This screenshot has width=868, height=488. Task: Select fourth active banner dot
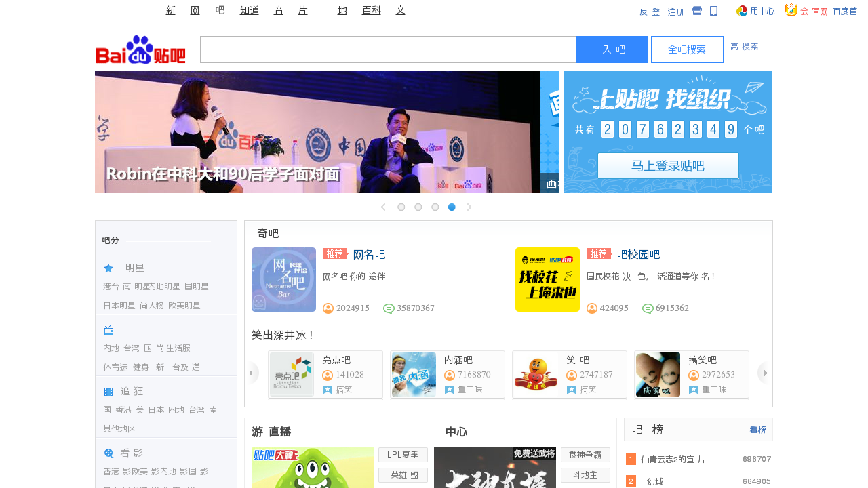[x=452, y=207]
